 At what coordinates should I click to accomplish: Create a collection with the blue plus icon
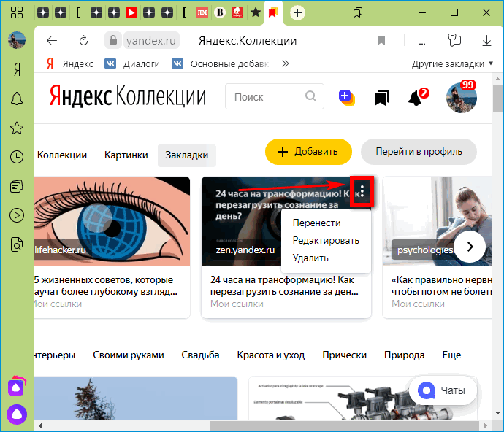point(346,97)
